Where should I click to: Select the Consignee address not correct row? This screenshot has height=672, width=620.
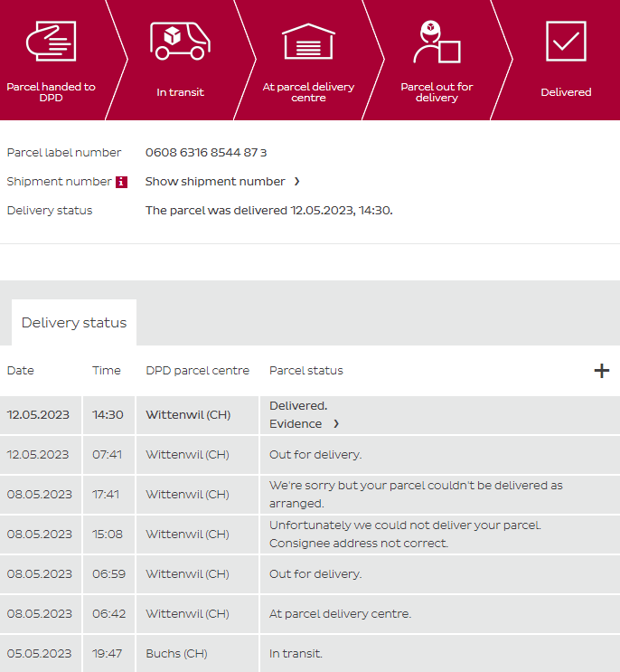point(418,534)
